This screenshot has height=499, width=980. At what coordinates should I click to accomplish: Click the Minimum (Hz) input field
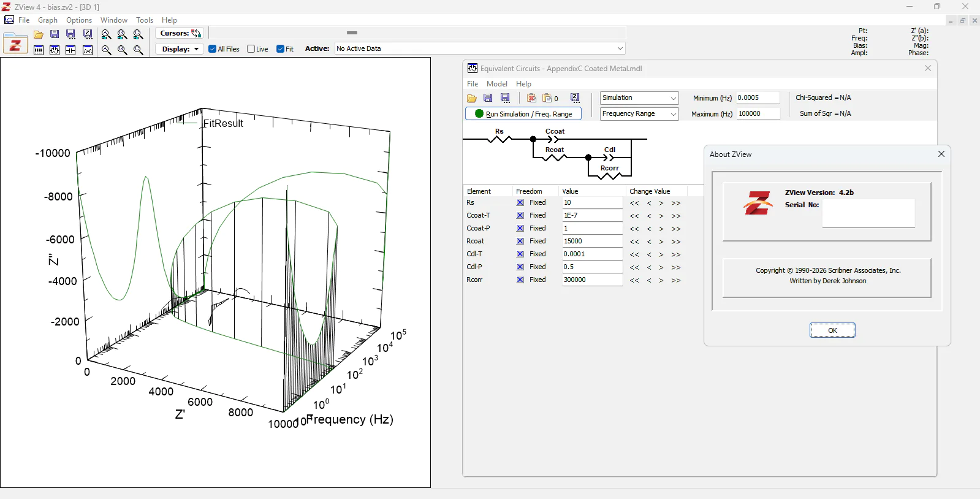(758, 98)
